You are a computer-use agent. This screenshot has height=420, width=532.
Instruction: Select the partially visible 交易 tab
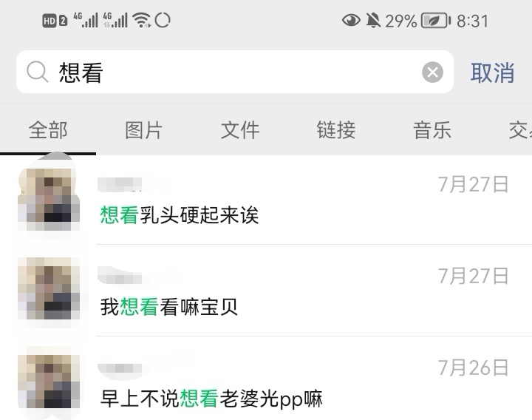pos(520,130)
